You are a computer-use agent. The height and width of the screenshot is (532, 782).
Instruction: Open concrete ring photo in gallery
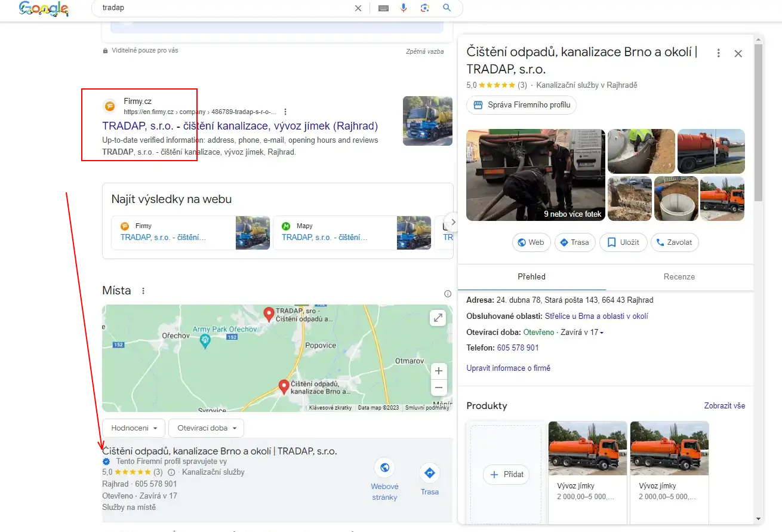(676, 198)
